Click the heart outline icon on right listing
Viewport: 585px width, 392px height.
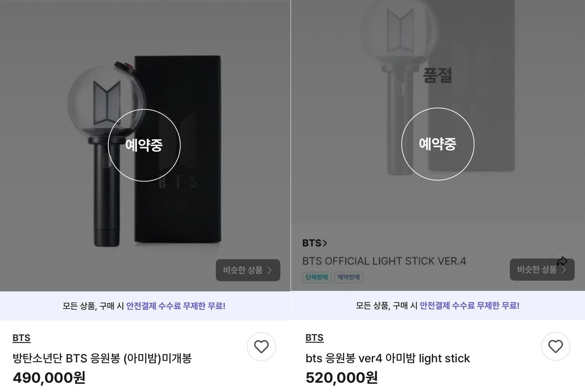coord(556,346)
